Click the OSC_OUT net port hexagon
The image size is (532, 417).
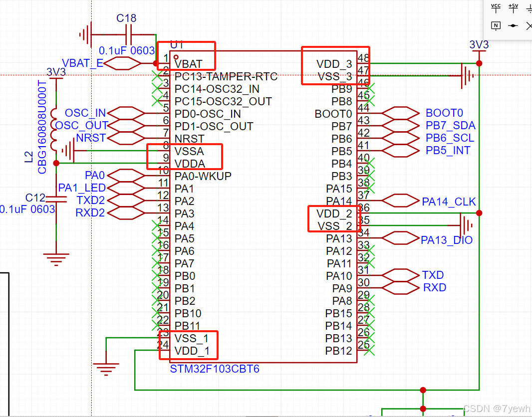(x=126, y=126)
